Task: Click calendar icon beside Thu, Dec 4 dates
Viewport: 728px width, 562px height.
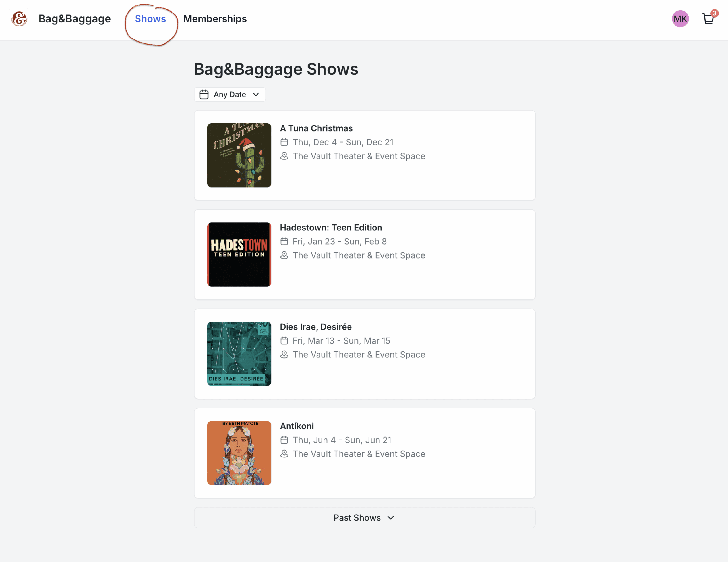Action: pyautogui.click(x=284, y=142)
